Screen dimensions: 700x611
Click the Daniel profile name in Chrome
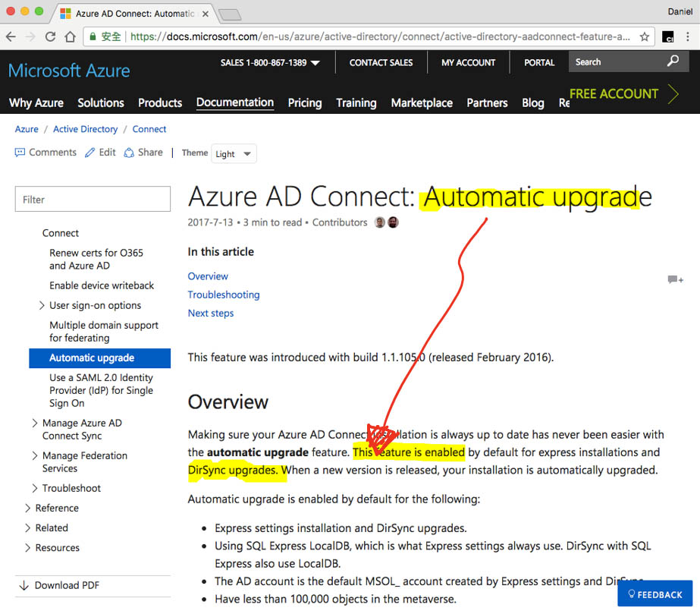click(x=680, y=11)
